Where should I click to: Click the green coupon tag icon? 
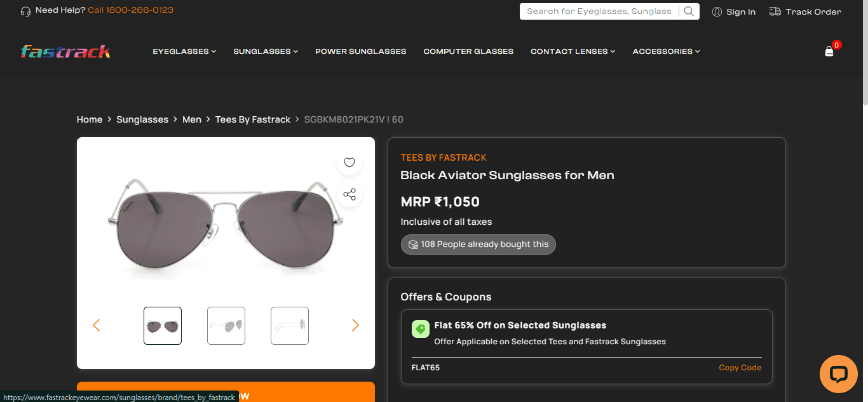[420, 328]
